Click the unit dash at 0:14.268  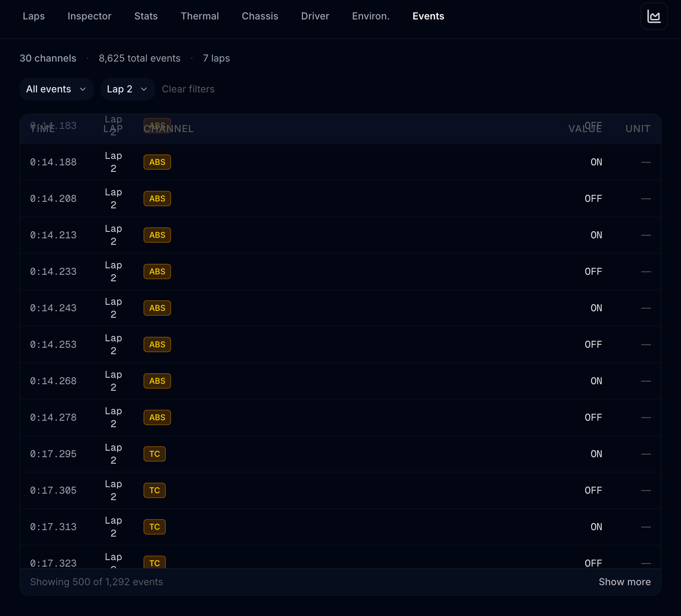[646, 381]
